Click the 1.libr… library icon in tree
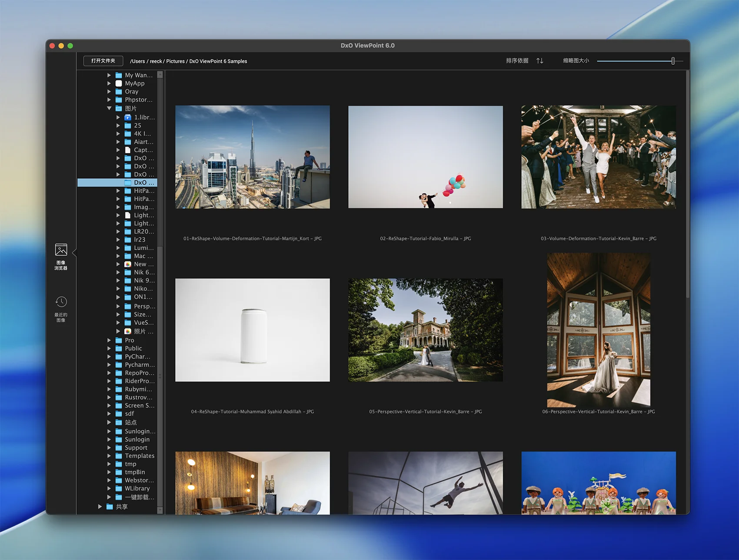The image size is (739, 560). [x=128, y=117]
